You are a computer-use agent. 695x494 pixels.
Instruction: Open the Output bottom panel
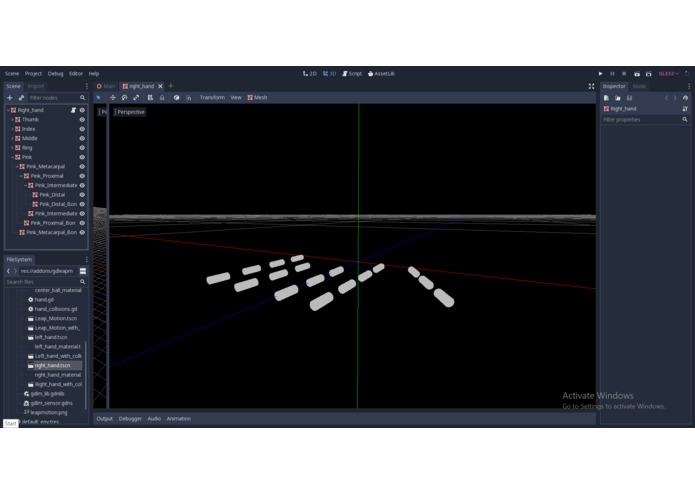click(105, 418)
